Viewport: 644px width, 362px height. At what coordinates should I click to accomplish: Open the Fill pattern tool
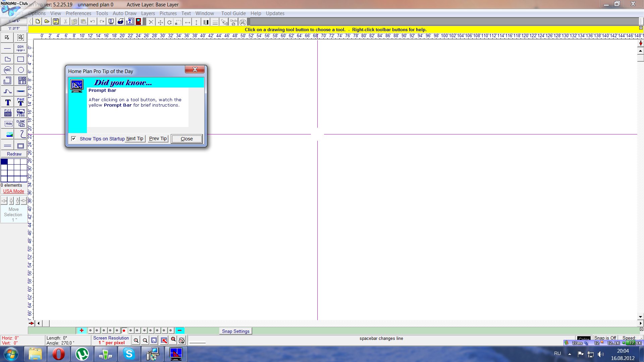click(8, 113)
